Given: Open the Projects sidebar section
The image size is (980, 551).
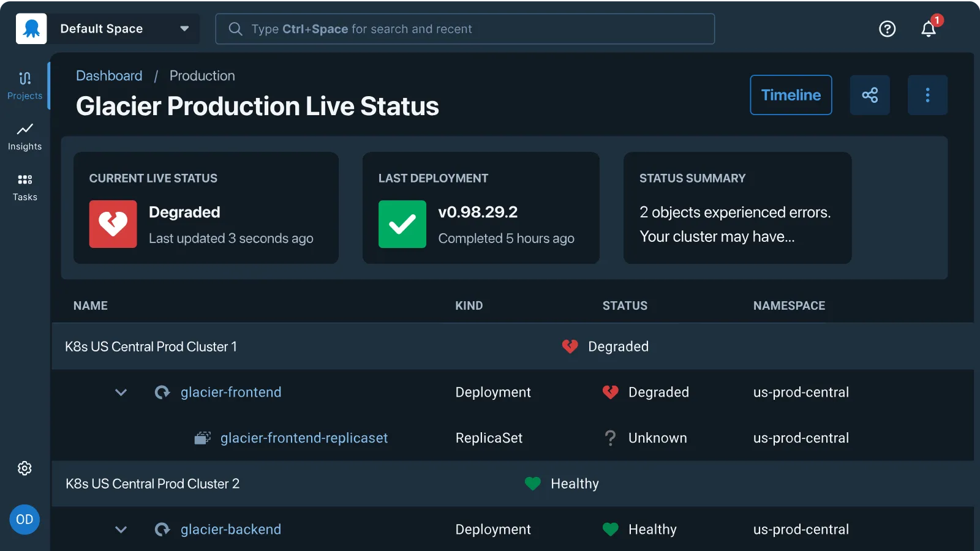Looking at the screenshot, I should tap(24, 85).
